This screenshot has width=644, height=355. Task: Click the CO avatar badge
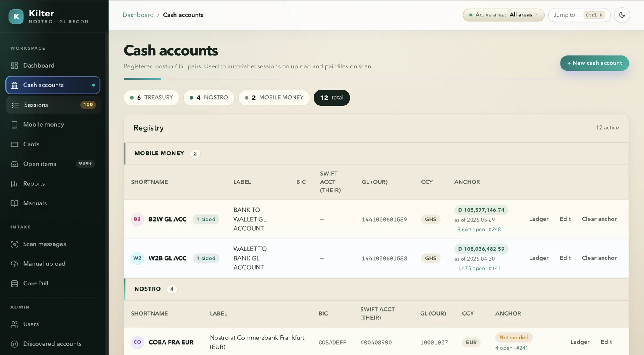pyautogui.click(x=137, y=342)
